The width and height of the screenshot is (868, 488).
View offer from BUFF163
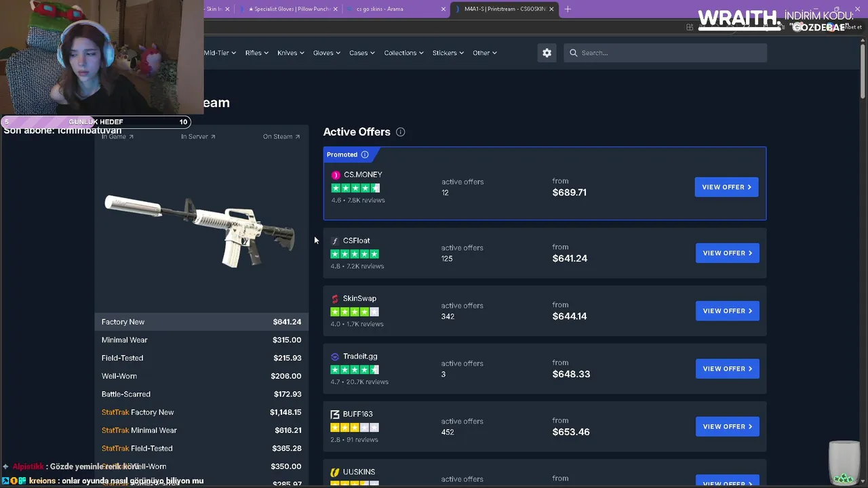[x=728, y=426]
